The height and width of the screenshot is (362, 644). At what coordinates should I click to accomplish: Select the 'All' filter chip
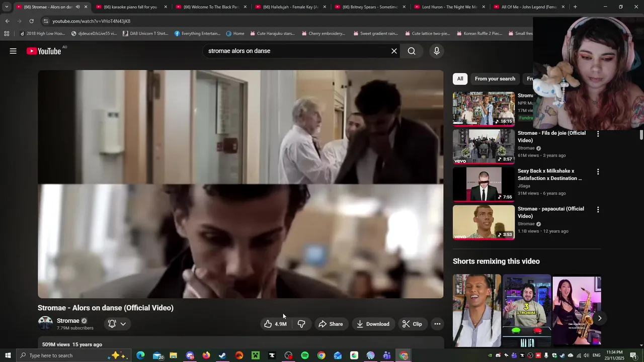click(460, 78)
